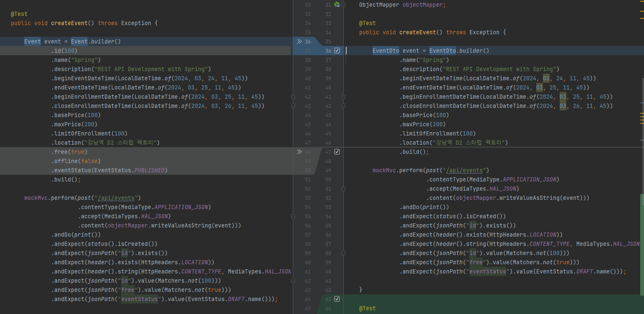Collapse fold marker at right line 42
The image size is (644, 314).
(343, 106)
